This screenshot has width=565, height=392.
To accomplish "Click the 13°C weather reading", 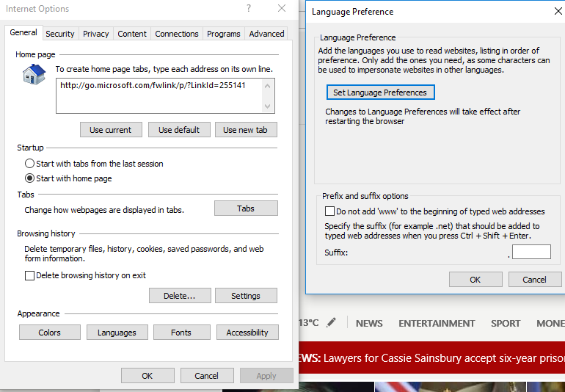I will click(309, 322).
